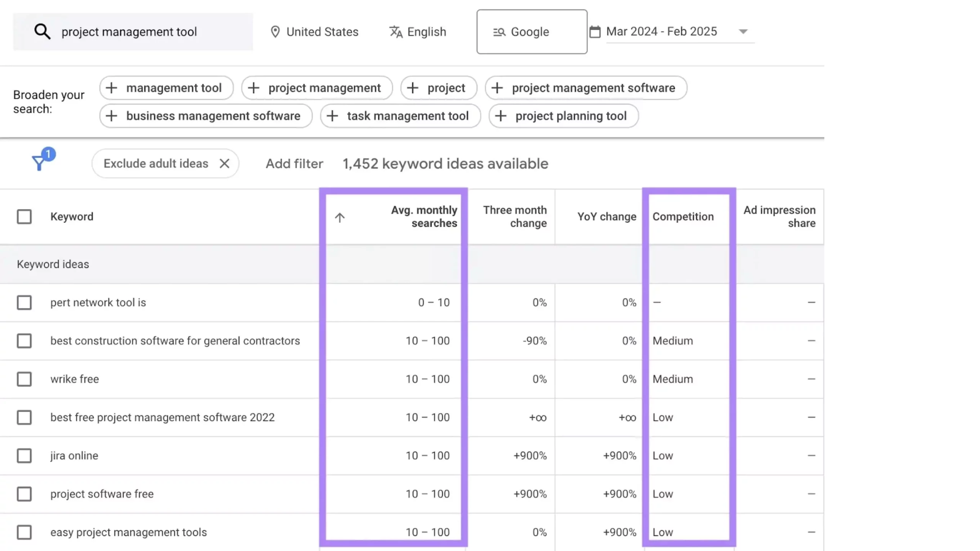Click sort arrow on Avg. monthly searches
Screen dimensions: 980x551
point(340,217)
